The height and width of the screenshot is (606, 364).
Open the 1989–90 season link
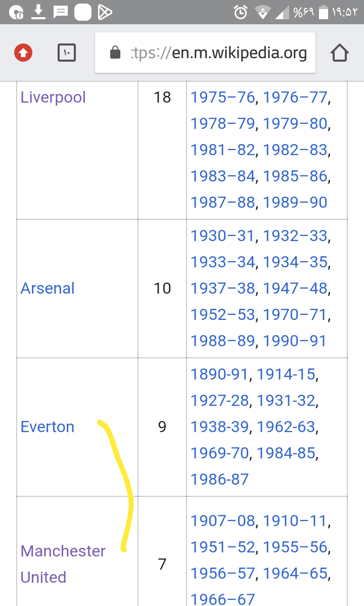tap(295, 203)
